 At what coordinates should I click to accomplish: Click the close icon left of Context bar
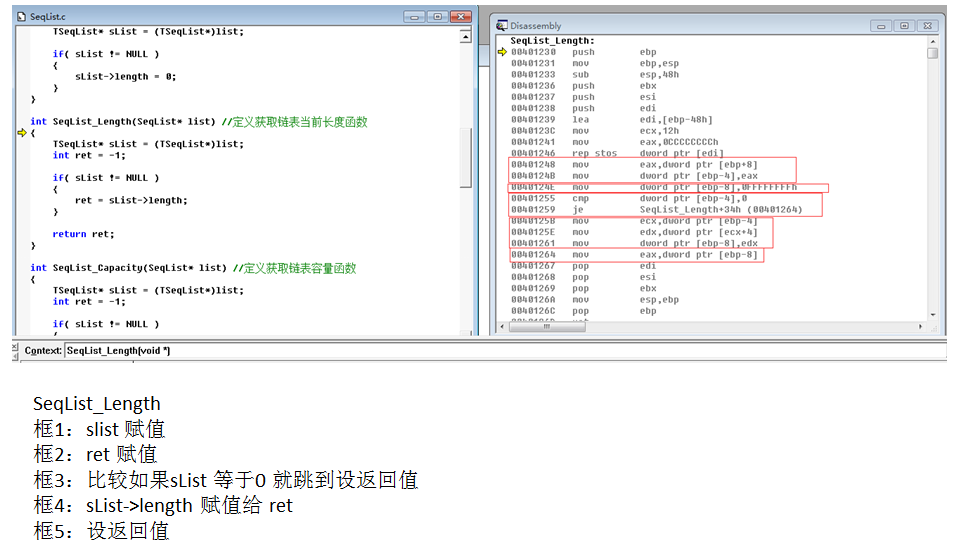pyautogui.click(x=15, y=347)
